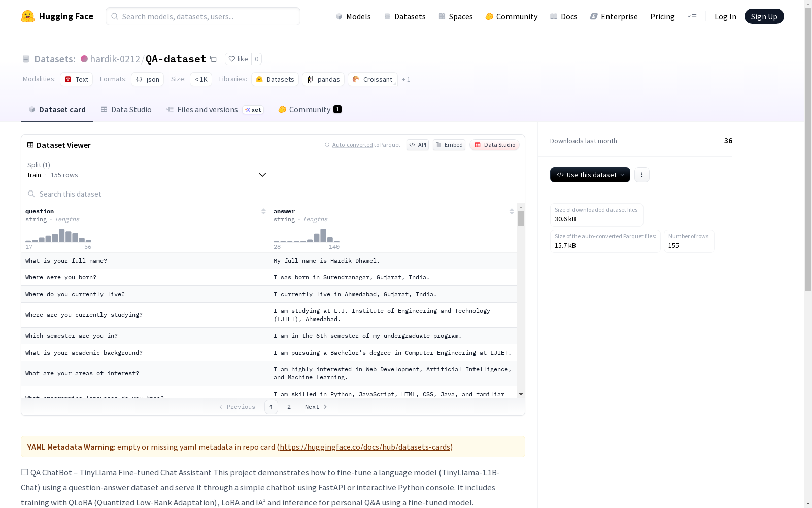Focus the Search this dataset field
Screen dimensions: 812x508
coord(273,194)
